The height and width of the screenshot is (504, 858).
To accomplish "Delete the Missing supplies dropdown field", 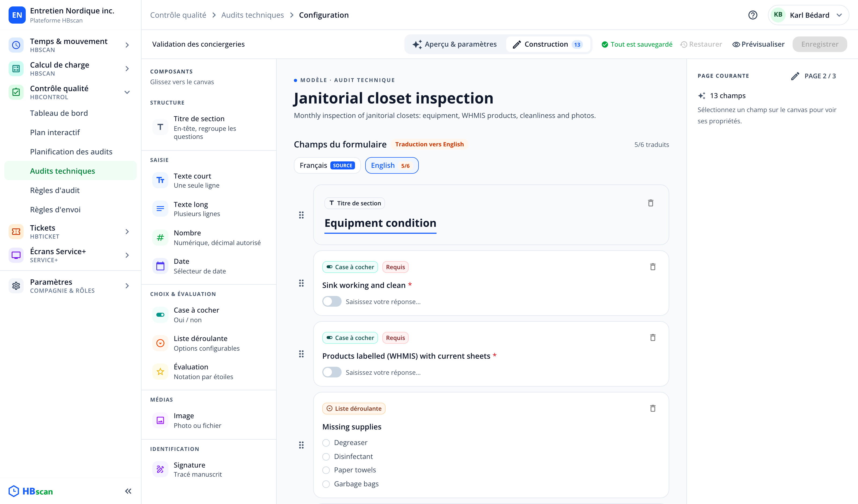I will (x=653, y=409).
